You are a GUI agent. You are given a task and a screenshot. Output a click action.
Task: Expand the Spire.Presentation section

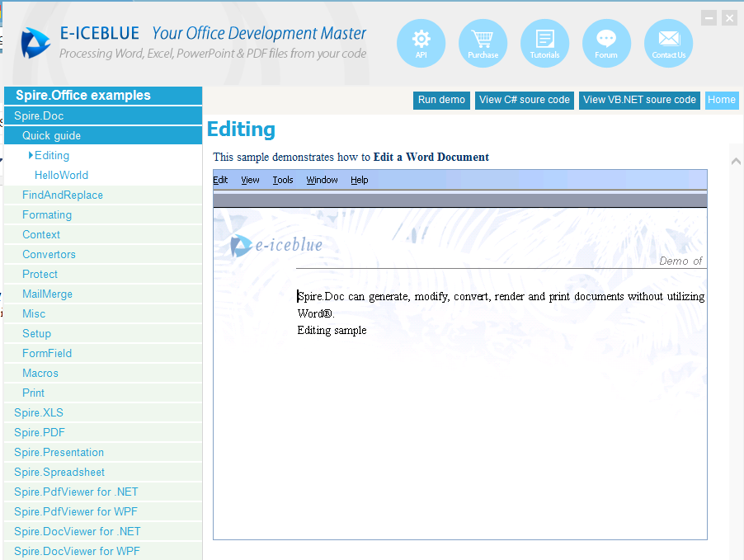click(103, 452)
